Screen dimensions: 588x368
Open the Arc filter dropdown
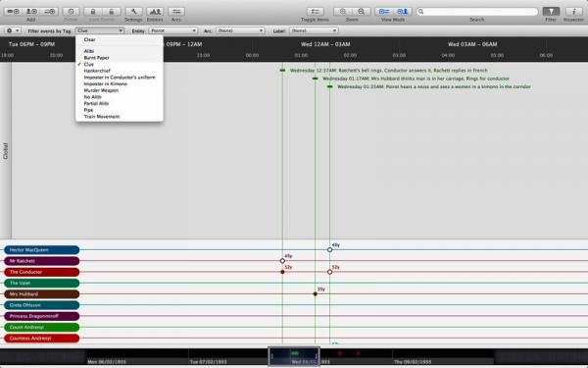coord(240,30)
